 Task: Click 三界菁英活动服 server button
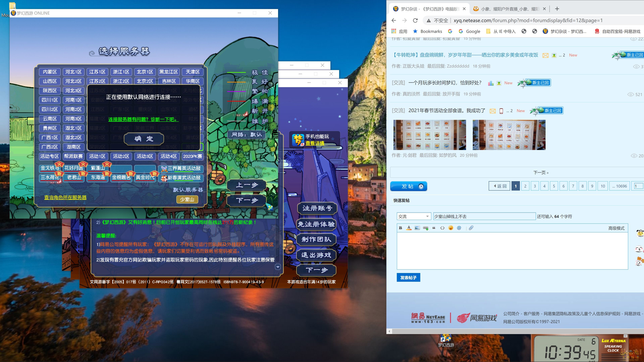pyautogui.click(x=181, y=169)
